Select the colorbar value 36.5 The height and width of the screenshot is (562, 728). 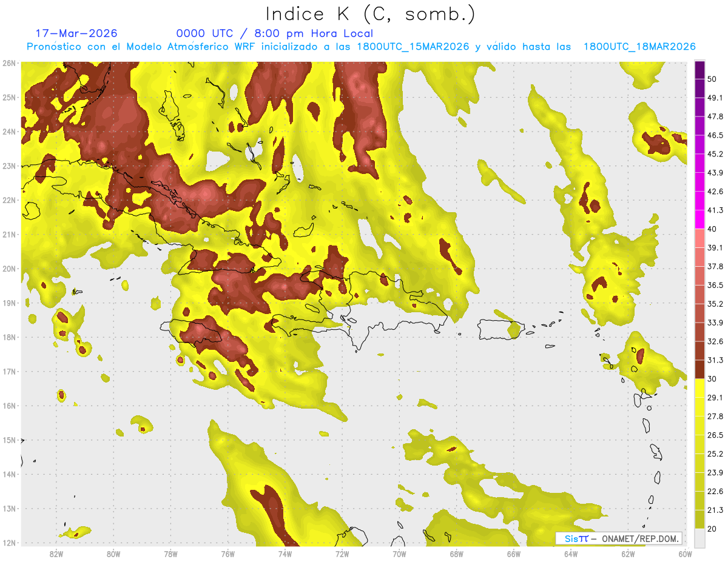pyautogui.click(x=715, y=285)
